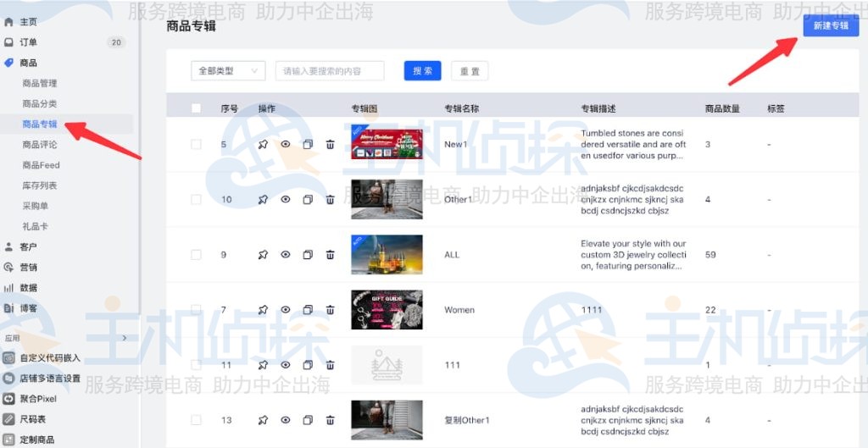The image size is (868, 448).
Task: Open 商品管理 in the sidebar
Action: [40, 83]
